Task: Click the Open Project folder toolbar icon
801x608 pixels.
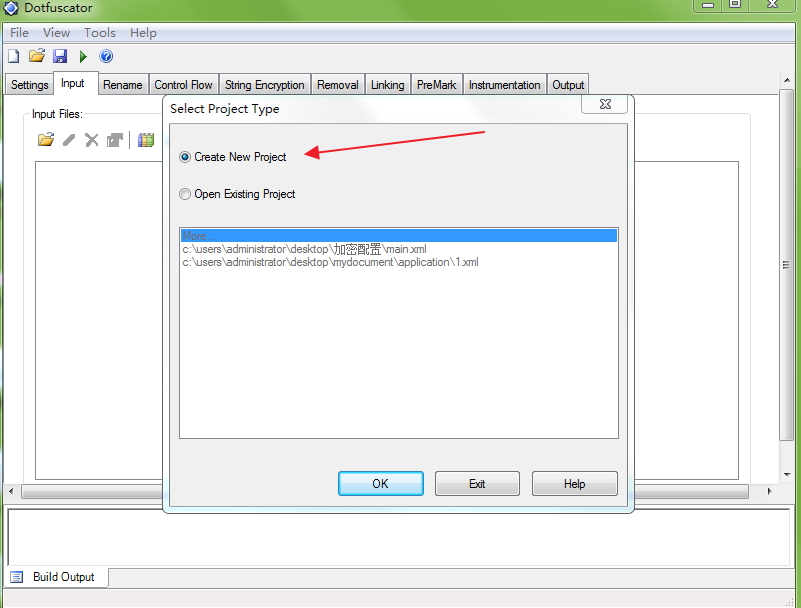Action: click(37, 56)
